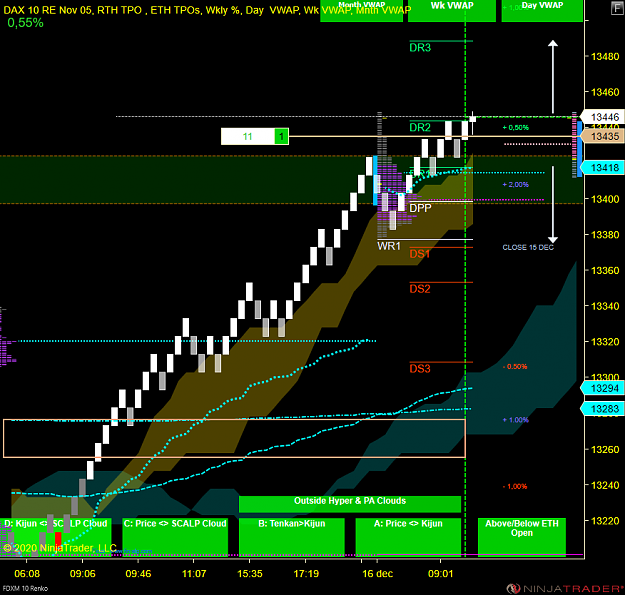Click the 13240 price axis label
Viewport: 625px width, 595px height.
[x=605, y=485]
